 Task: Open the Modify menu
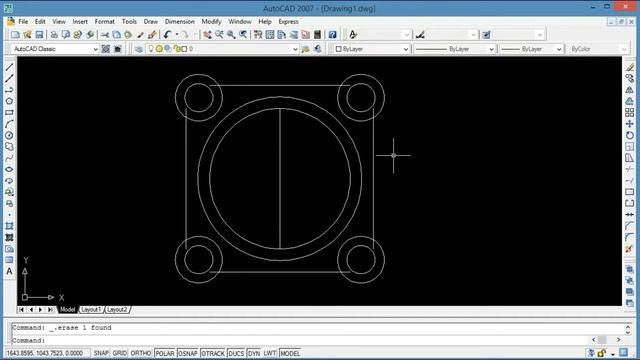click(x=211, y=22)
